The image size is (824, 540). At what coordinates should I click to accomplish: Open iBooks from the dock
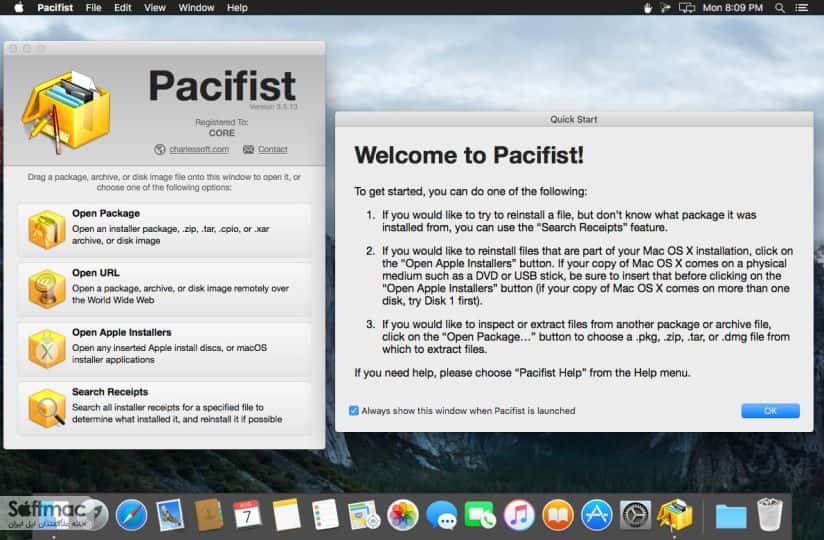pyautogui.click(x=558, y=515)
